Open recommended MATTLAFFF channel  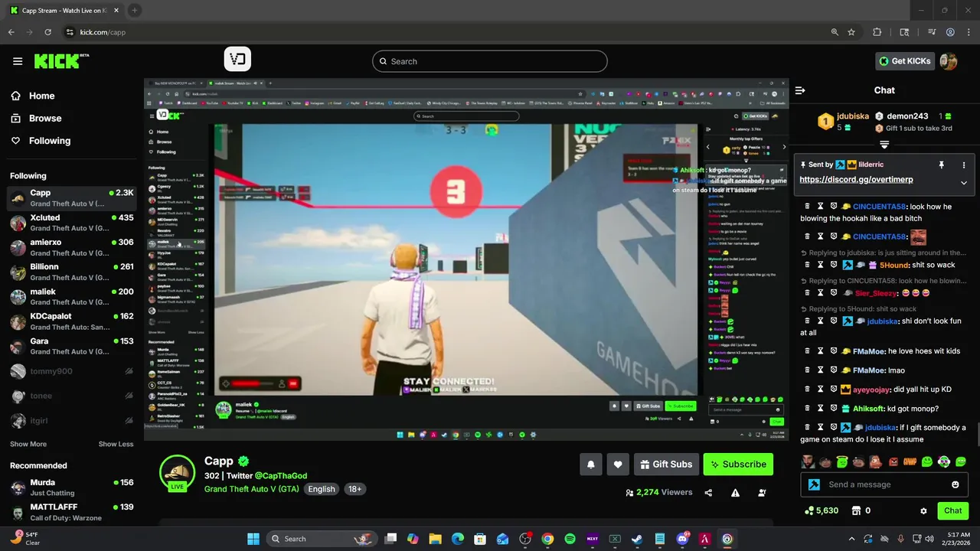72,512
